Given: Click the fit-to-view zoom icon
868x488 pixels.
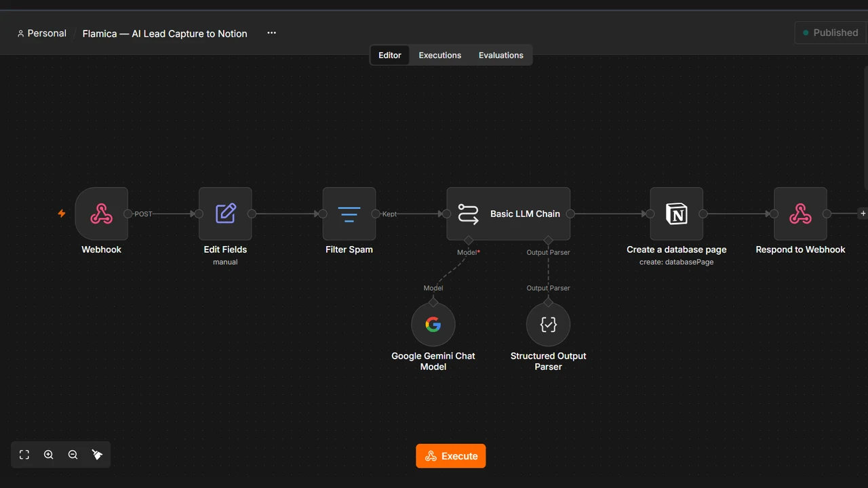Looking at the screenshot, I should (x=24, y=455).
